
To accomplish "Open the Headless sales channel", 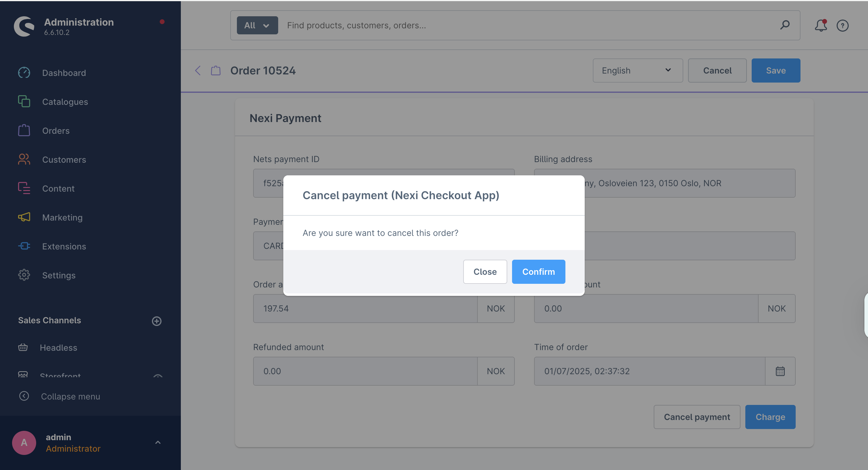I will point(59,347).
